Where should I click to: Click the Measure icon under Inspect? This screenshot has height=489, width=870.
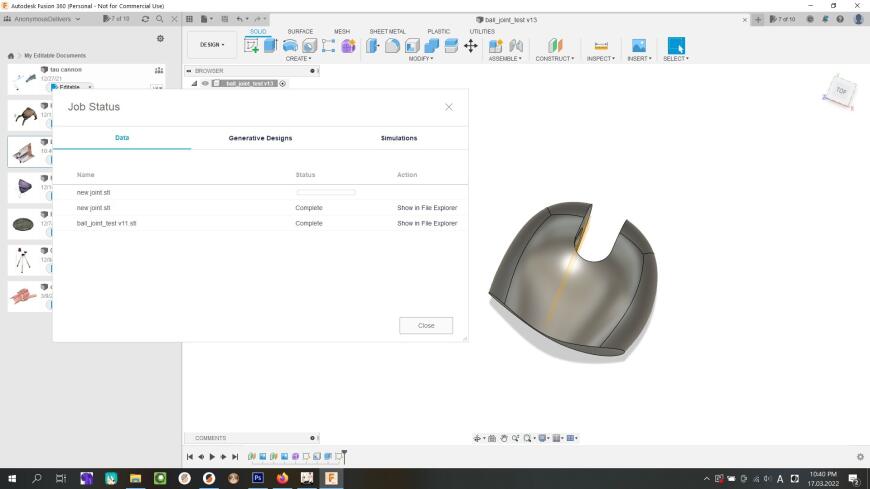point(601,46)
